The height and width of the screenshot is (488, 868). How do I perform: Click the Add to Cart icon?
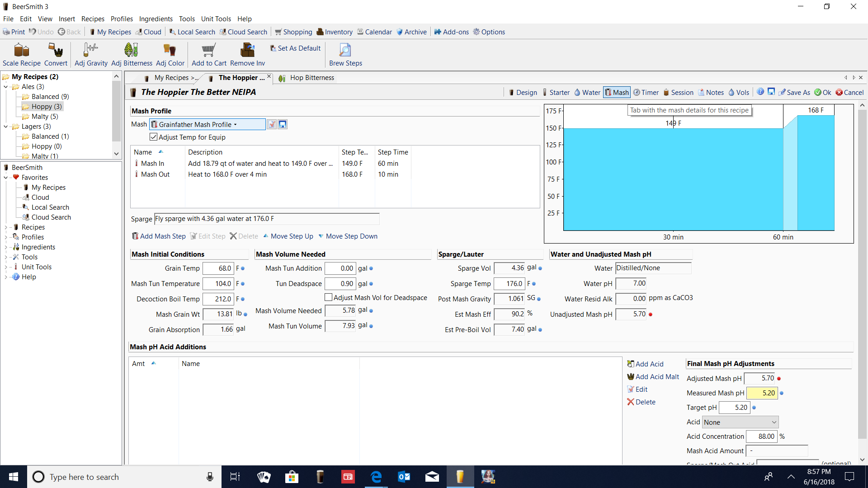[x=209, y=54]
